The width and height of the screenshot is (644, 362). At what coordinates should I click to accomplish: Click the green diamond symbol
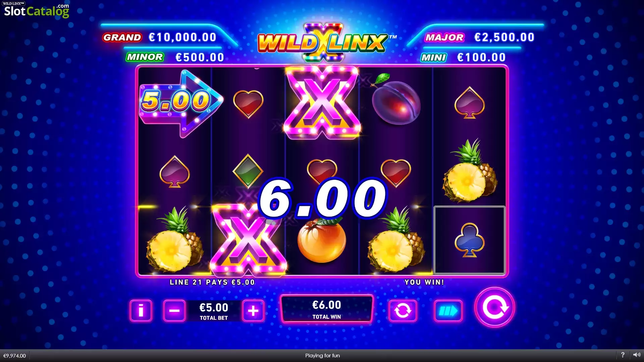click(248, 171)
